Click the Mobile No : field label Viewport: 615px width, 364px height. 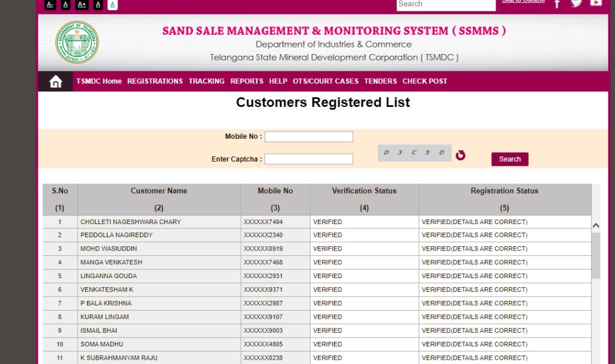click(243, 136)
